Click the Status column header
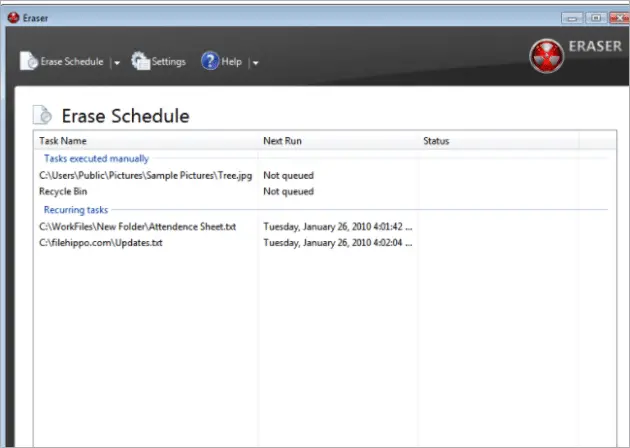The height and width of the screenshot is (448, 630). 436,141
